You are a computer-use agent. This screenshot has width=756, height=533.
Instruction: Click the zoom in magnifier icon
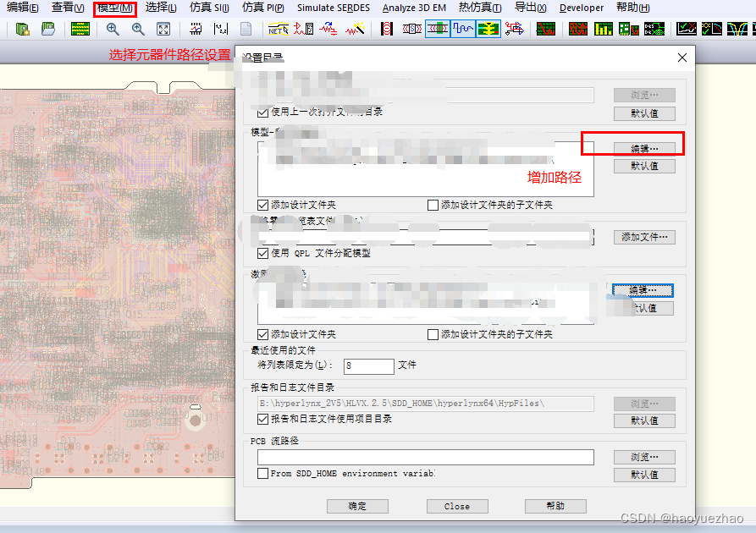pos(113,30)
